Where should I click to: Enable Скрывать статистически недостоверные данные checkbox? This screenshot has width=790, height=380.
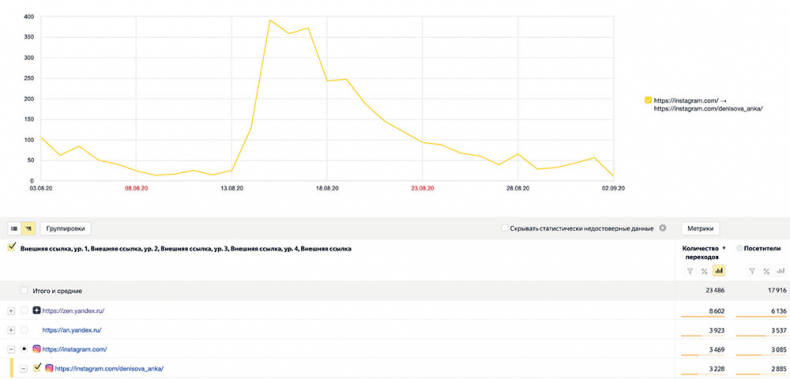[504, 228]
